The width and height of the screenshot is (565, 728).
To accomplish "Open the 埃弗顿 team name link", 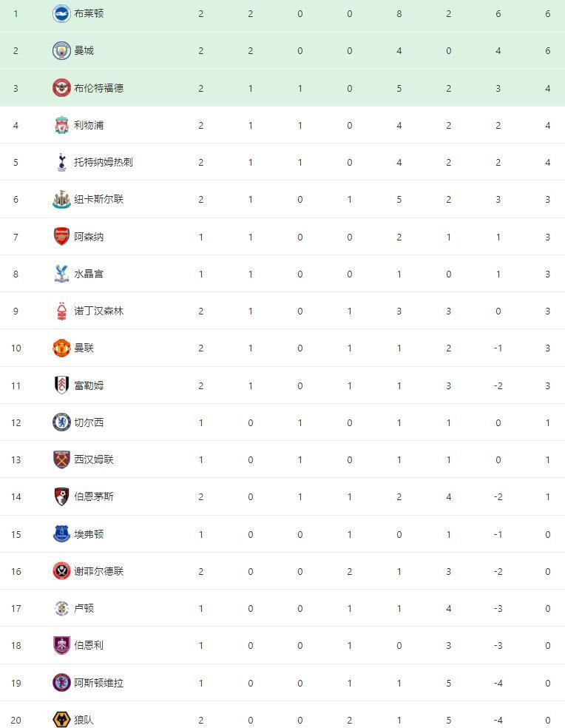I will [89, 534].
